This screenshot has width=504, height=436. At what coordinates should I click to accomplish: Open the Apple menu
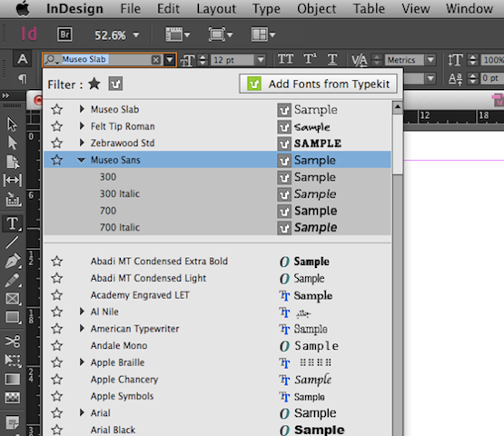23,9
